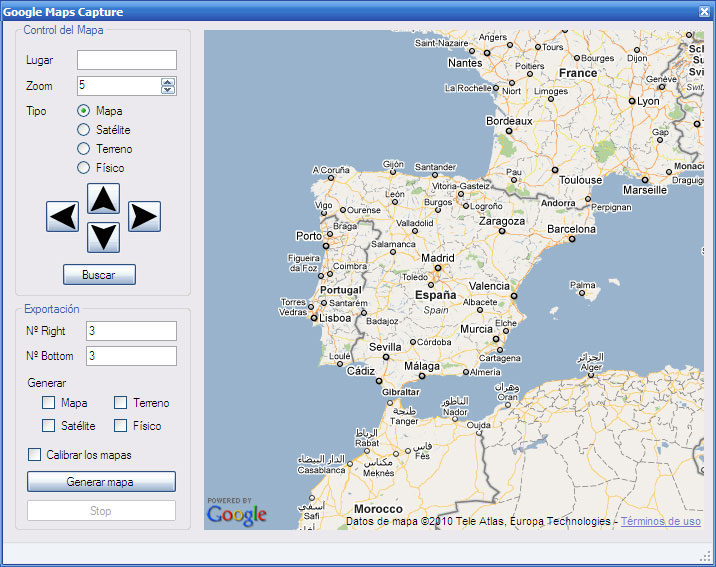
Task: Click the Gibraltar label on the map
Action: pyautogui.click(x=401, y=392)
